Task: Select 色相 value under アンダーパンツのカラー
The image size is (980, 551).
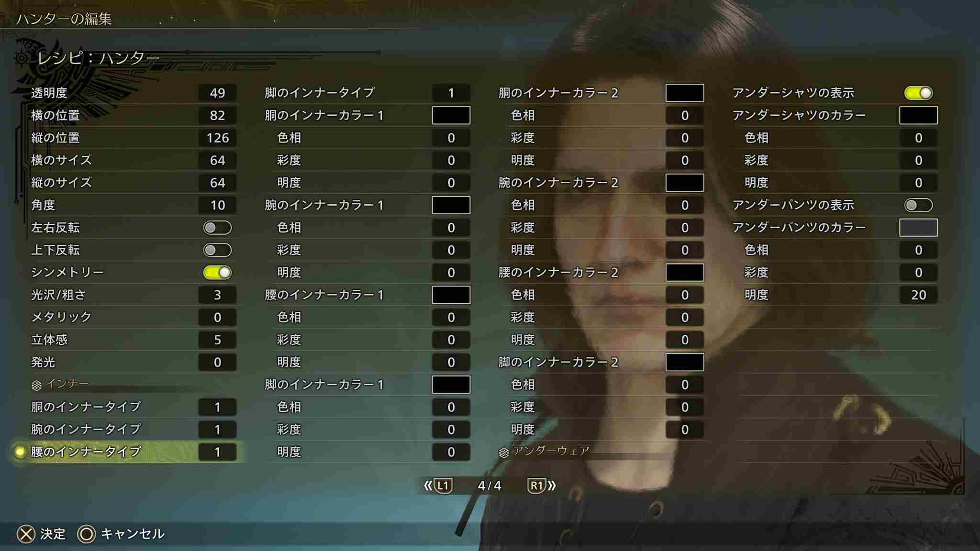Action: [x=918, y=250]
